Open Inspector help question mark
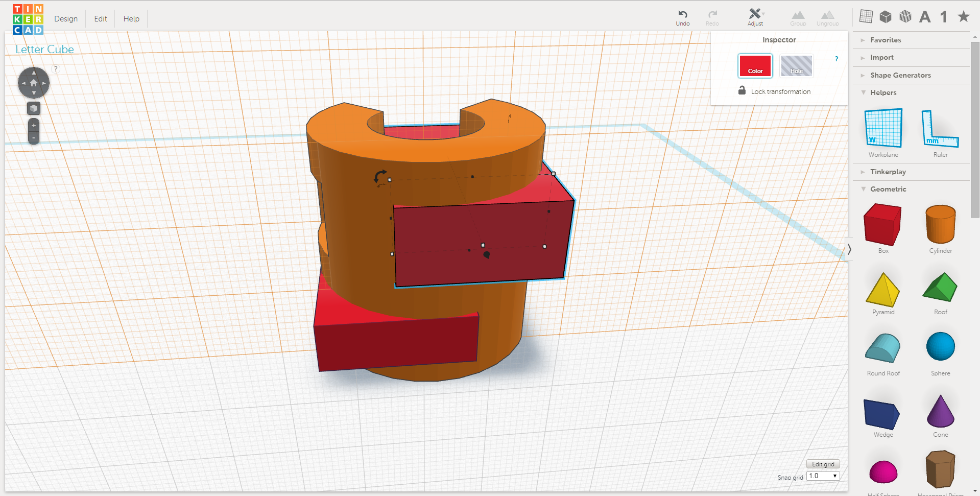 [x=836, y=59]
